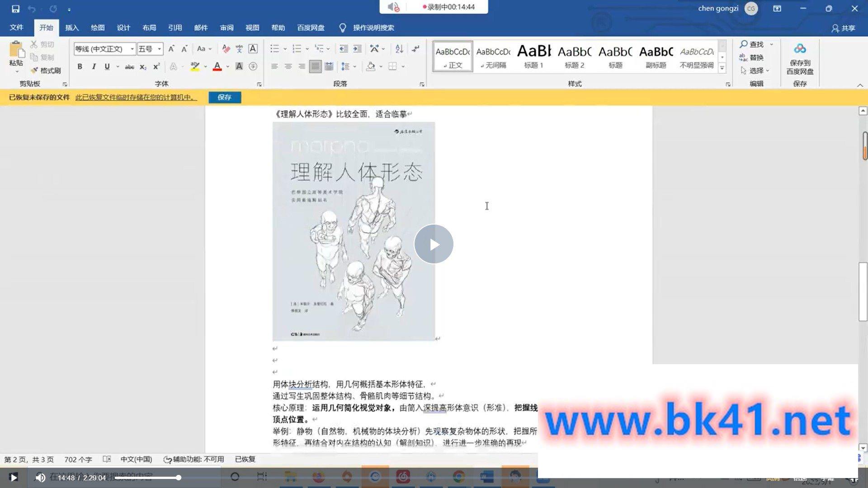Apply the red font color
Image resolution: width=868 pixels, height=488 pixels.
tap(217, 66)
